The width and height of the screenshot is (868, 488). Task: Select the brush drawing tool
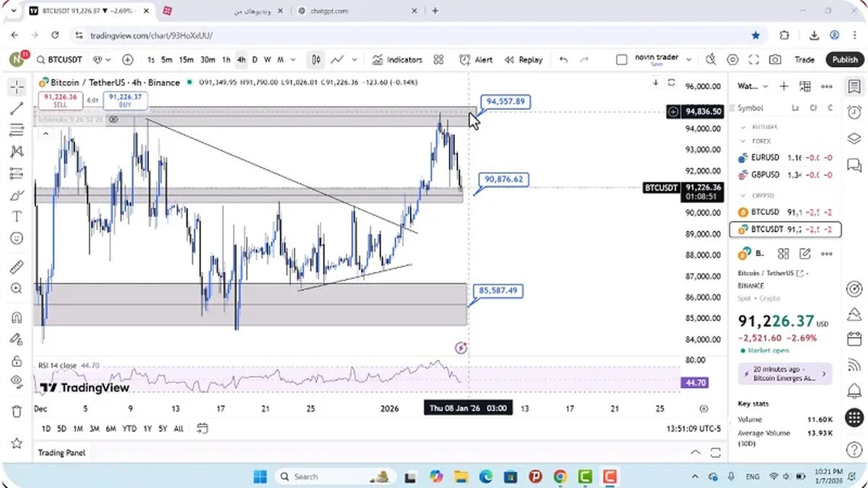coord(17,195)
